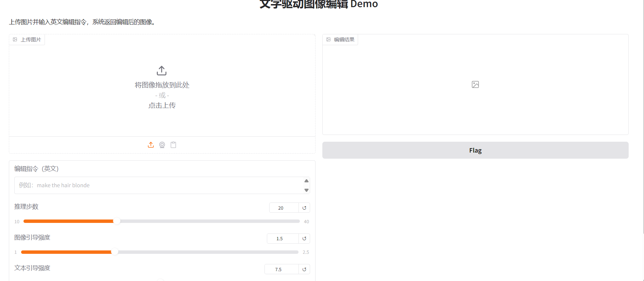Select the clipboard paste source icon

click(x=173, y=145)
